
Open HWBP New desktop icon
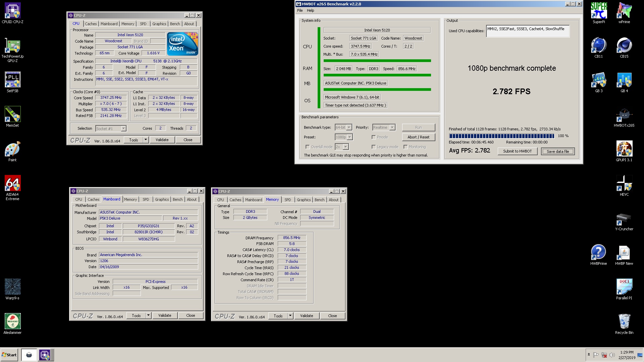pos(624,255)
